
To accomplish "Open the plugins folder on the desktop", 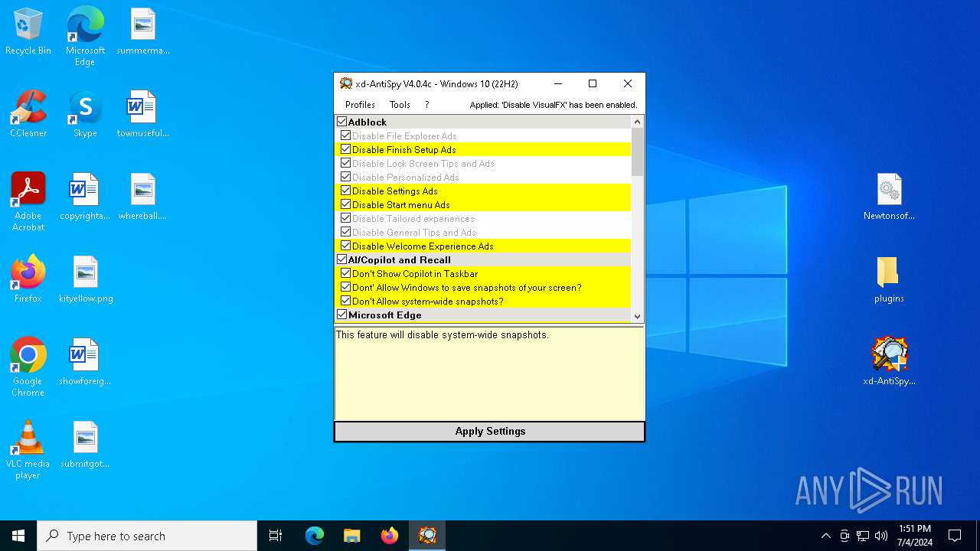I will tap(889, 279).
